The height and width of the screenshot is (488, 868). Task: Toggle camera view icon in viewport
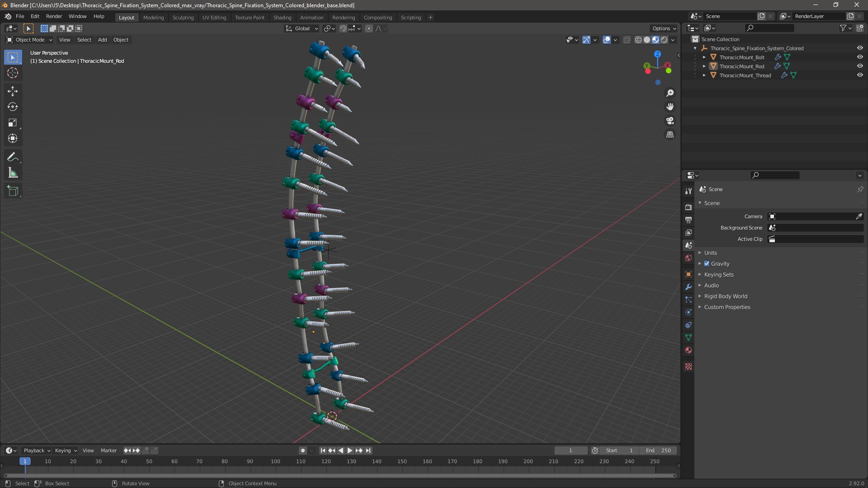[x=670, y=121]
